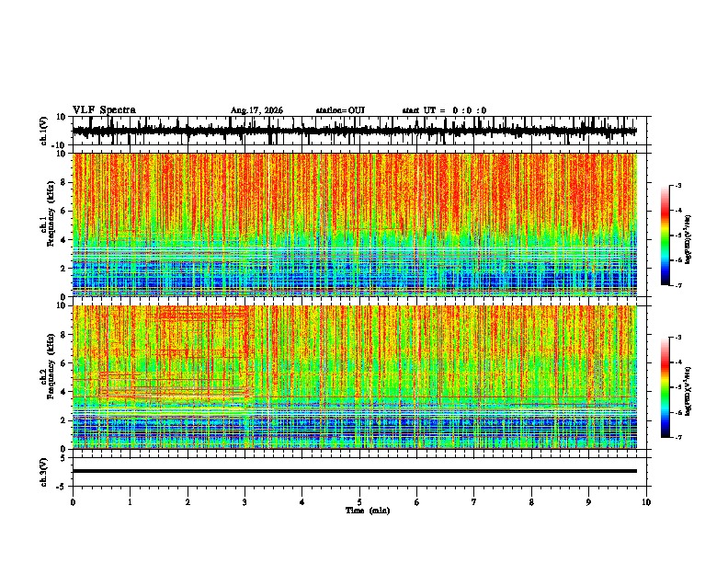Click the 'Time (min)' axis label
728x563 pixels.
click(x=368, y=511)
